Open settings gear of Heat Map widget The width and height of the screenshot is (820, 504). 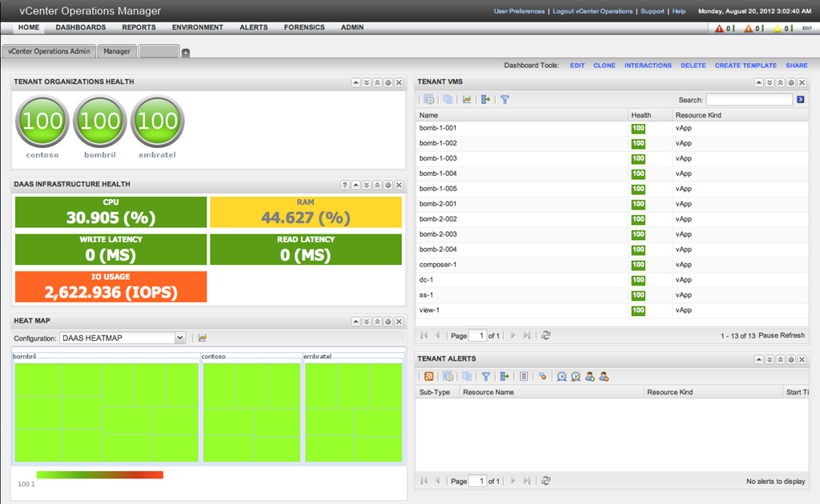(388, 322)
